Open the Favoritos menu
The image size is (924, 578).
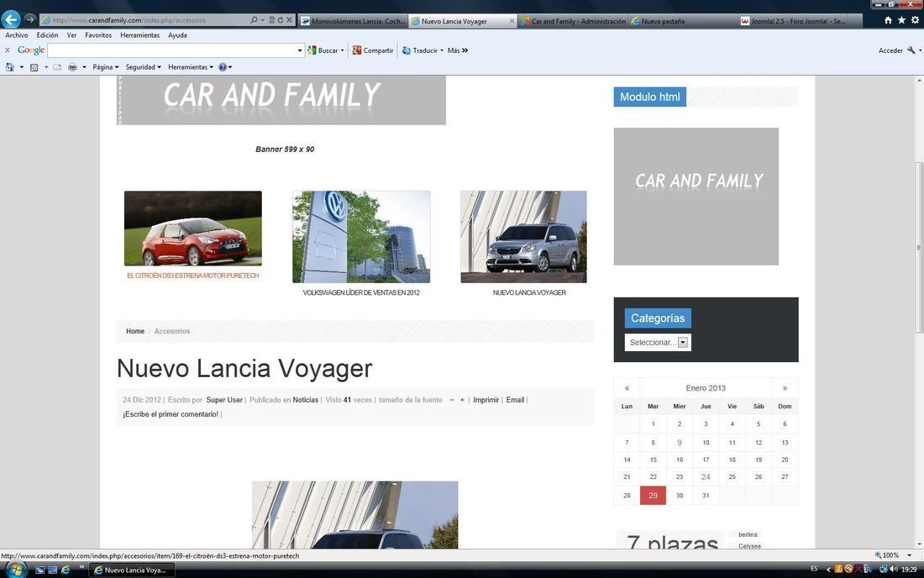point(97,35)
